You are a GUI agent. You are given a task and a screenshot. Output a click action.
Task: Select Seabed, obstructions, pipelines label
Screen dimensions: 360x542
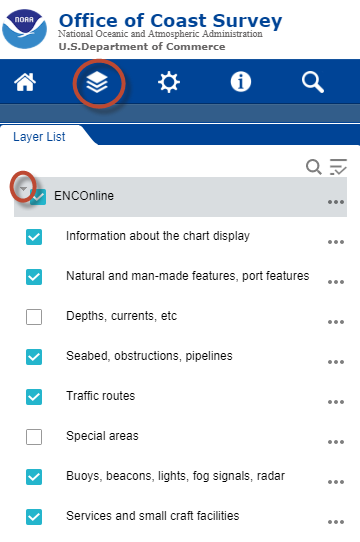tap(149, 356)
